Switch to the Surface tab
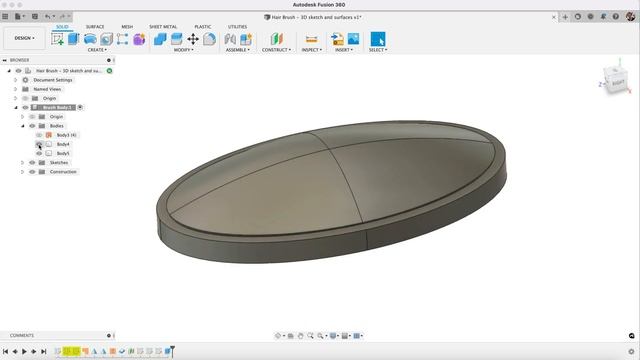640x360 pixels. 95,27
